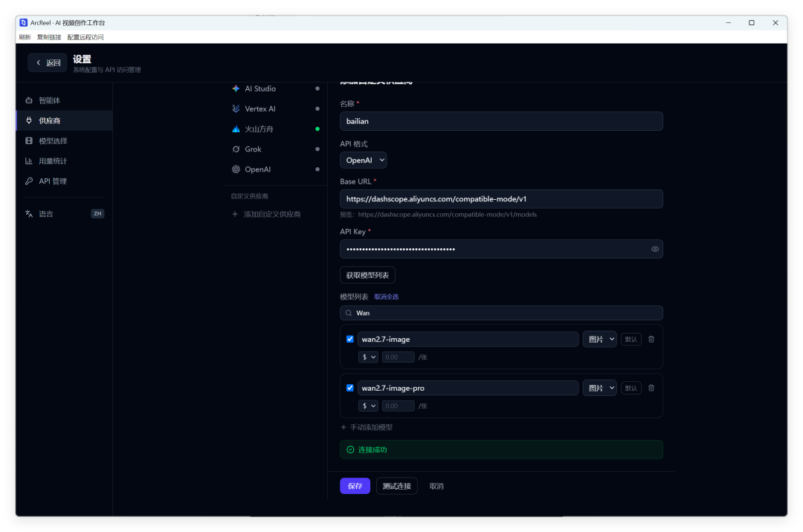Delete the wan2.7-image-pro model via trash icon
Screen dimensions: 803x532
651,388
